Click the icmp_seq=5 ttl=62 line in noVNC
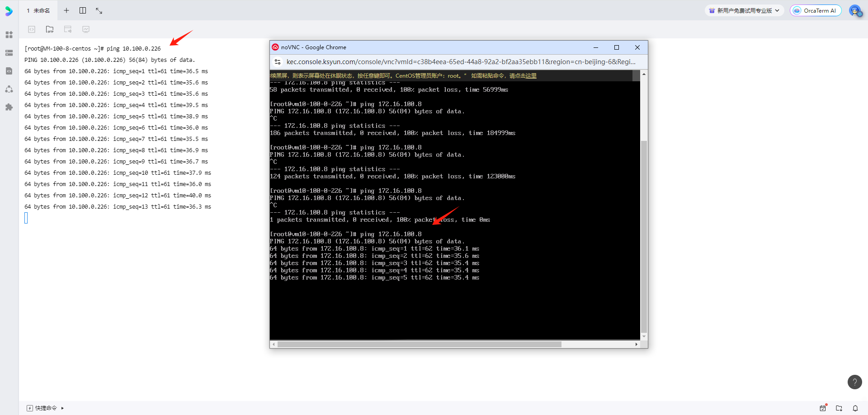Viewport: 868px width, 415px height. tap(374, 278)
